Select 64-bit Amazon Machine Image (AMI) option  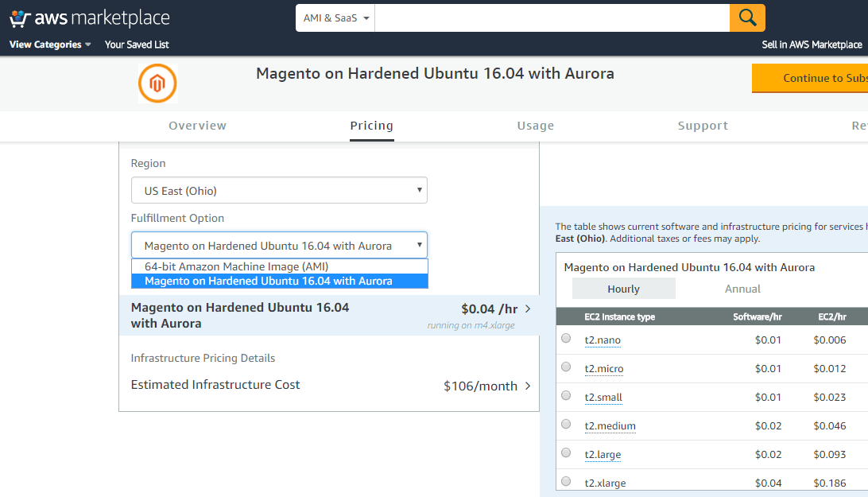(236, 266)
